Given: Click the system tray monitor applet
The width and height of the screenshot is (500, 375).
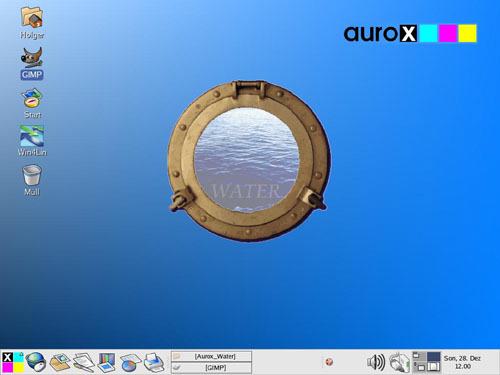Looking at the screenshot, I should (400, 362).
